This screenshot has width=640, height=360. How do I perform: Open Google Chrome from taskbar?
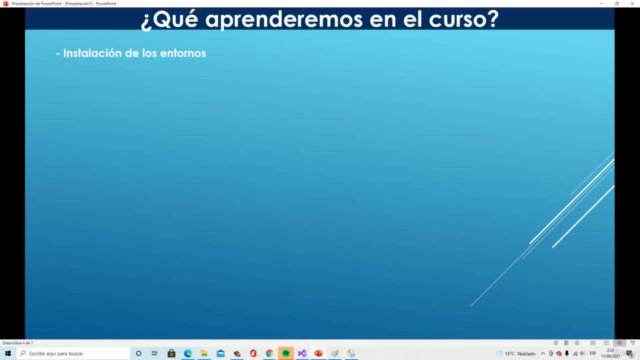click(x=269, y=353)
